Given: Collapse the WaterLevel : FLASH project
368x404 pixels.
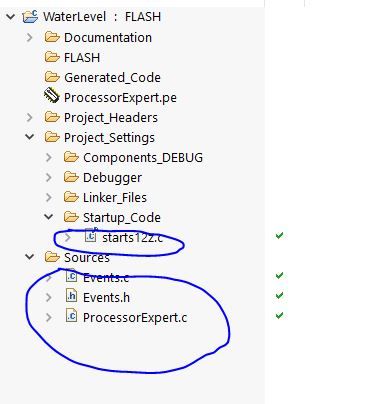Looking at the screenshot, I should point(11,17).
